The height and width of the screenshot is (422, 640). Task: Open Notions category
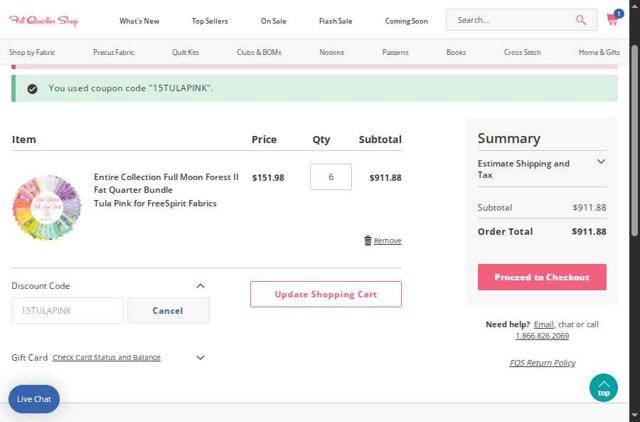click(332, 52)
